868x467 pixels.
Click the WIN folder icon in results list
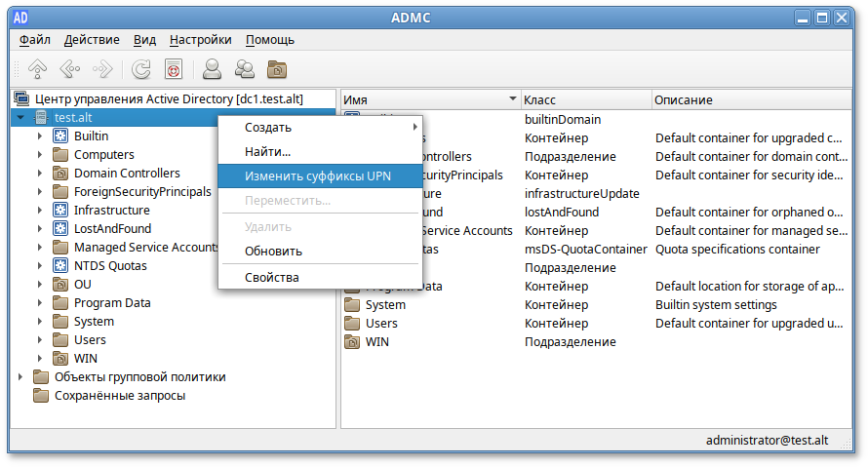click(x=352, y=342)
